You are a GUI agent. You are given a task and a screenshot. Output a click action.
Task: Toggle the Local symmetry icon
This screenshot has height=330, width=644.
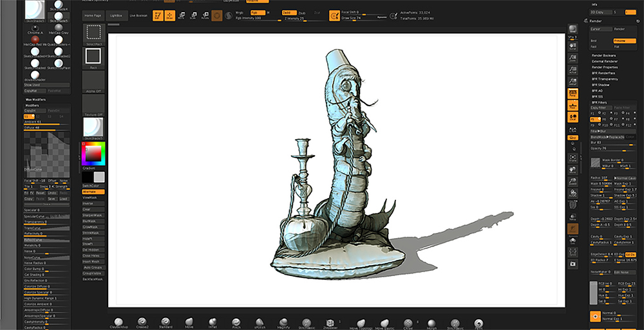tap(573, 117)
